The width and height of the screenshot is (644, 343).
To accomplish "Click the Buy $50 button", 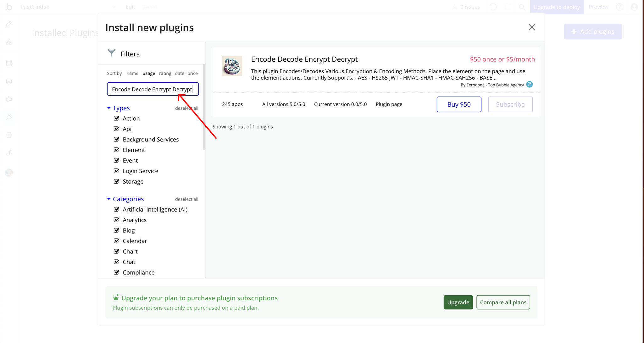I will pyautogui.click(x=459, y=104).
